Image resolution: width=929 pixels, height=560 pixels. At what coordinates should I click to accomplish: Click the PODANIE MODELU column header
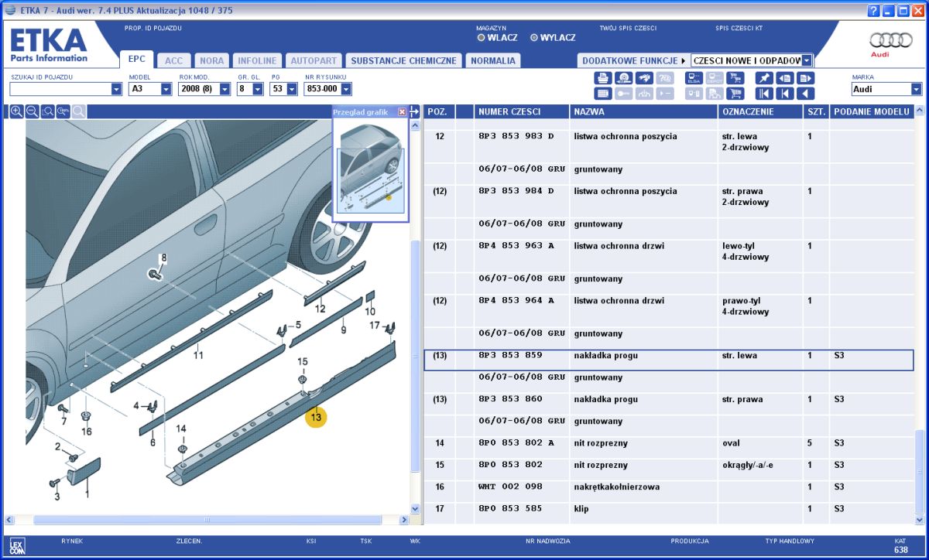871,111
